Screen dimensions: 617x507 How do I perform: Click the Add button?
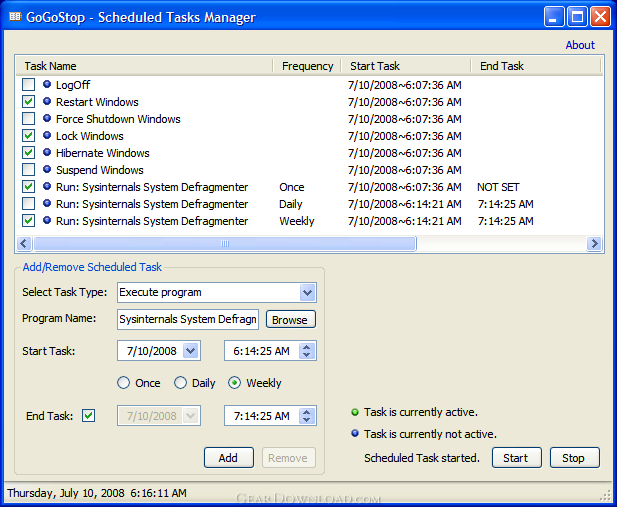(x=229, y=458)
